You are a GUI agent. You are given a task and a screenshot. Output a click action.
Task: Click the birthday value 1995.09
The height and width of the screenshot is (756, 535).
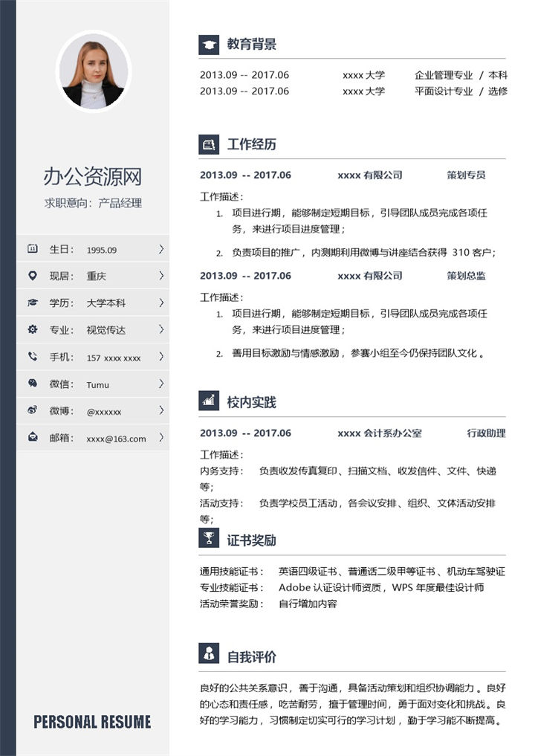(x=102, y=250)
